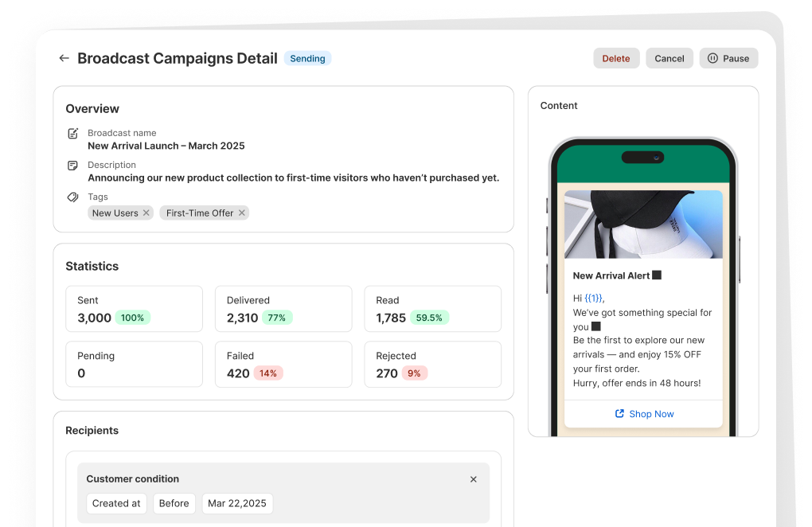Open the Before operator dropdown
The height and width of the screenshot is (527, 812).
174,503
